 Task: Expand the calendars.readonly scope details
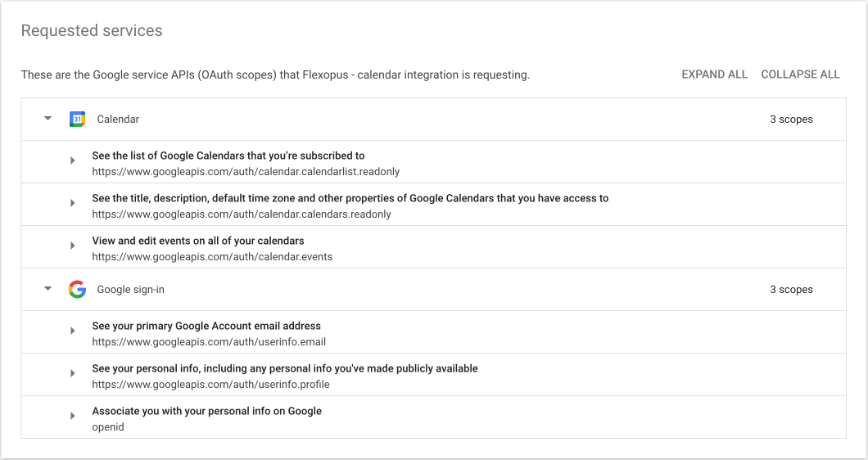[73, 204]
